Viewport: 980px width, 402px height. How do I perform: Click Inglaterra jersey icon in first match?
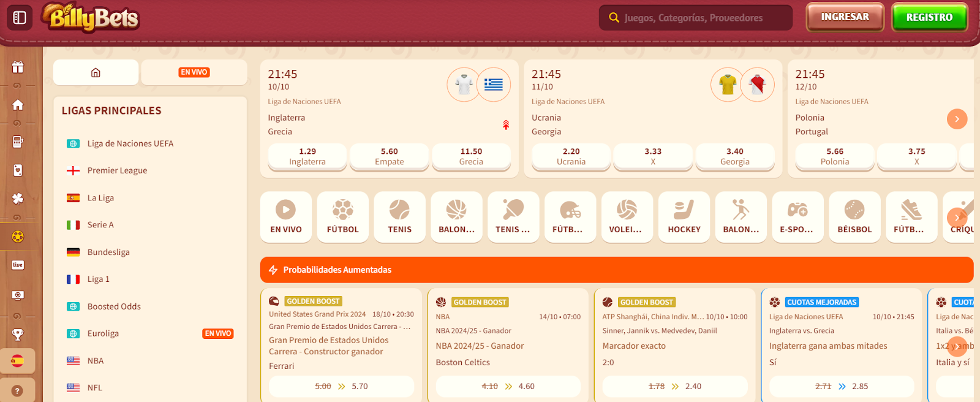464,85
